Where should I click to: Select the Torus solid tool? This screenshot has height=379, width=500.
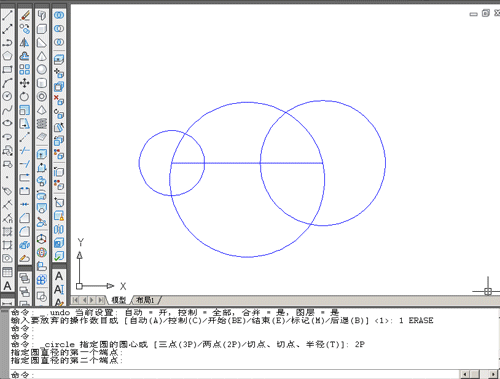click(42, 96)
